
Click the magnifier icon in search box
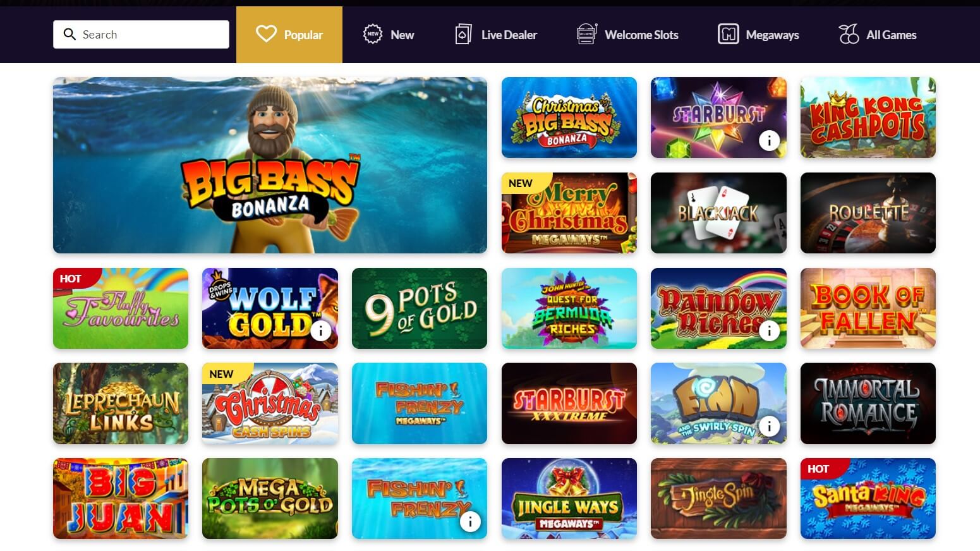70,34
